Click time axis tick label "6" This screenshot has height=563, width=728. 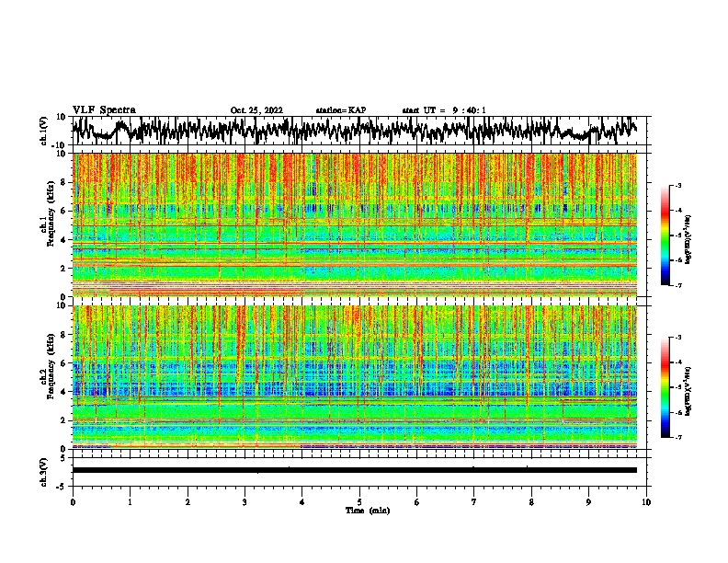tap(416, 502)
